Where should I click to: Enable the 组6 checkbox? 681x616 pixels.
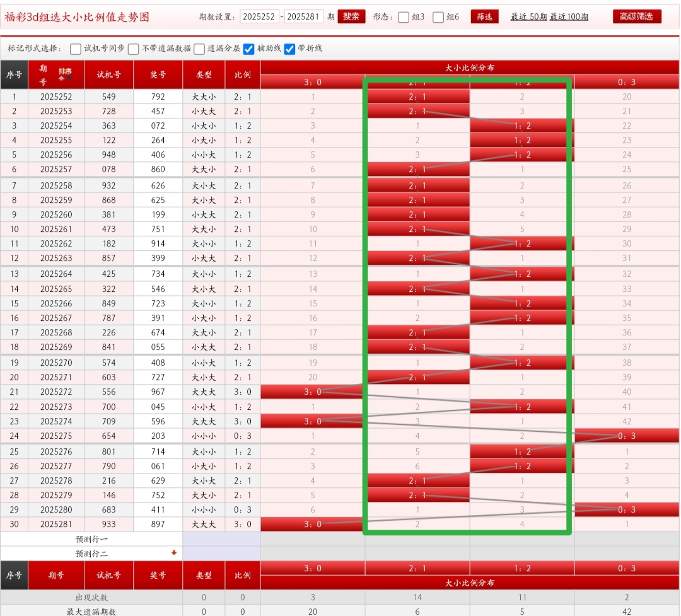click(438, 17)
